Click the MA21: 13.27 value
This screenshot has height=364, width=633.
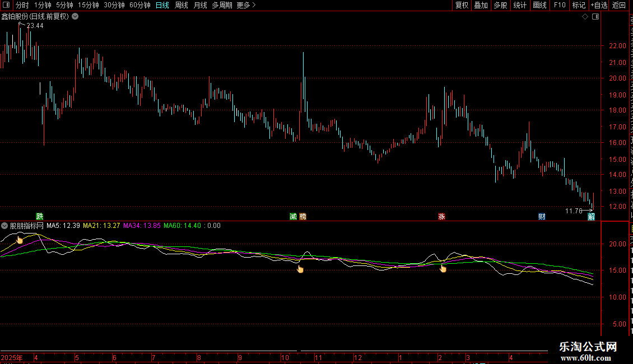pos(101,226)
